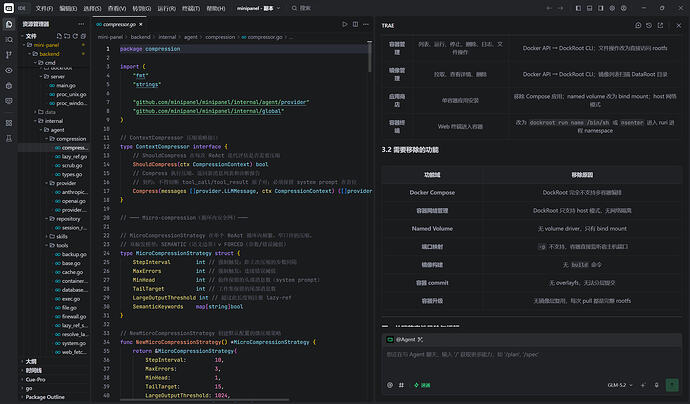Open the GLM-5.2 model dropdown
Screen dimensions: 690x404
(620, 385)
